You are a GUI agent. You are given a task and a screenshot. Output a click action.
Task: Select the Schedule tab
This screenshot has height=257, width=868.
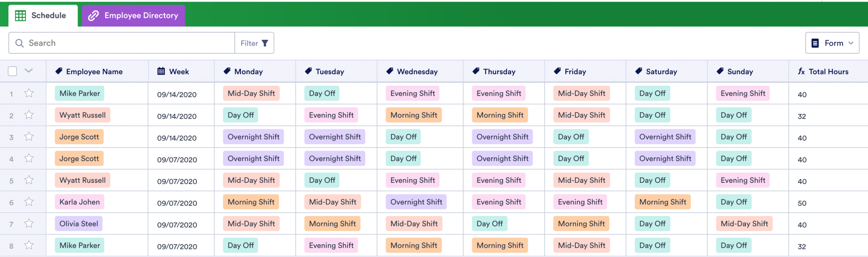tap(43, 16)
